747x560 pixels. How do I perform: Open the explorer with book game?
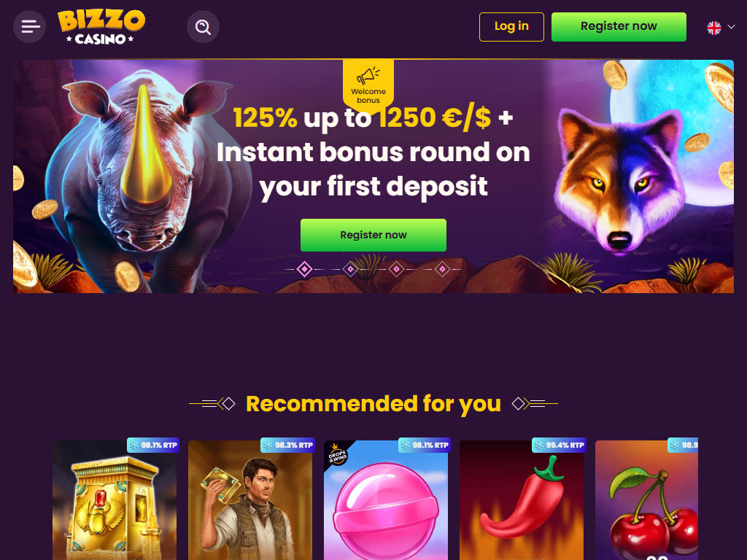coord(250,500)
